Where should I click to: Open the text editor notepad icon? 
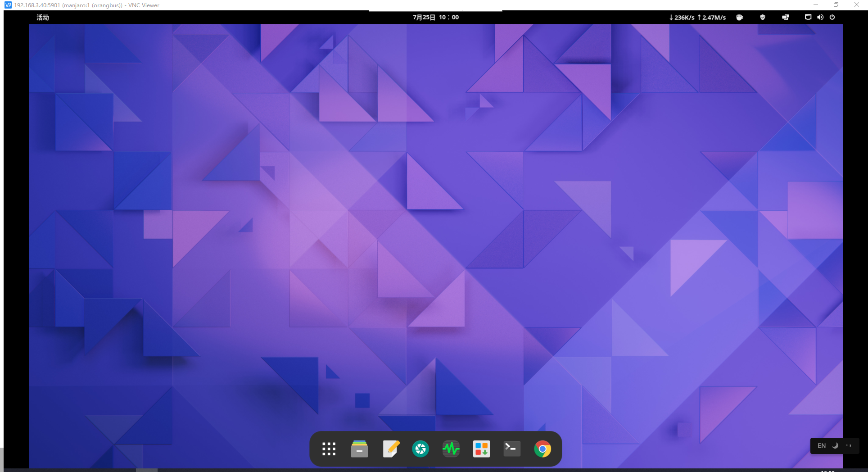click(391, 449)
